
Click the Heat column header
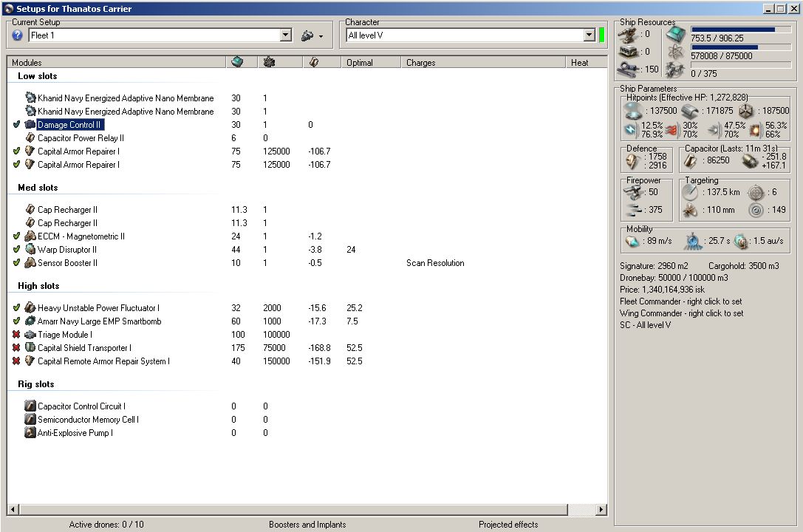[586, 63]
